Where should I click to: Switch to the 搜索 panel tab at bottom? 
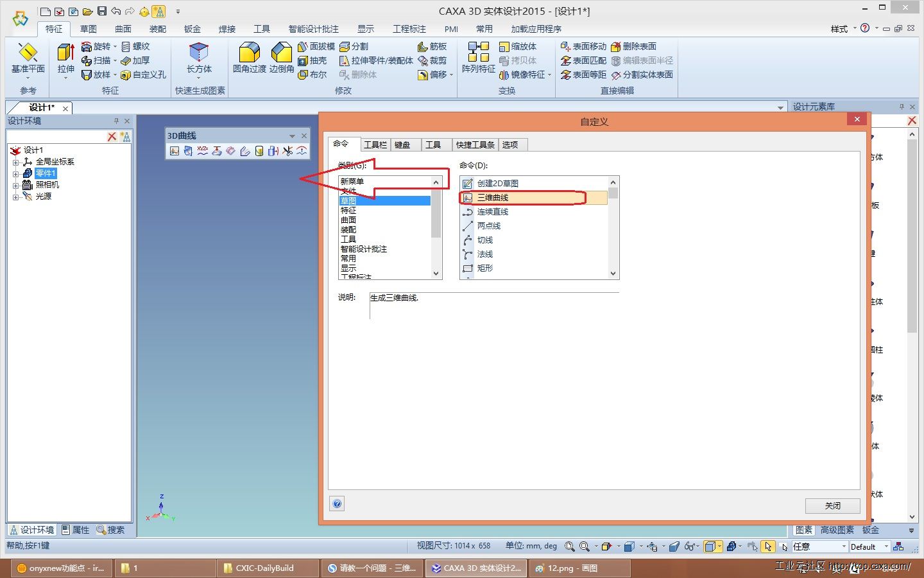tap(110, 530)
